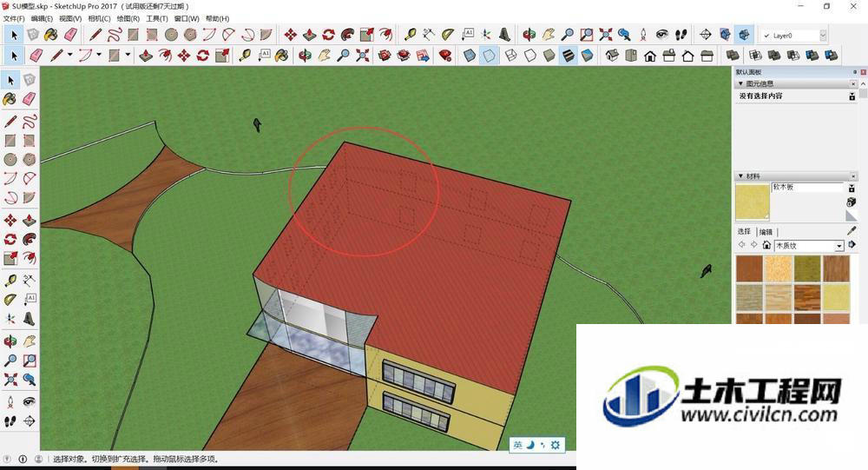The height and width of the screenshot is (470, 868).
Task: Click the Sample Paint eyedropper button
Action: (852, 230)
